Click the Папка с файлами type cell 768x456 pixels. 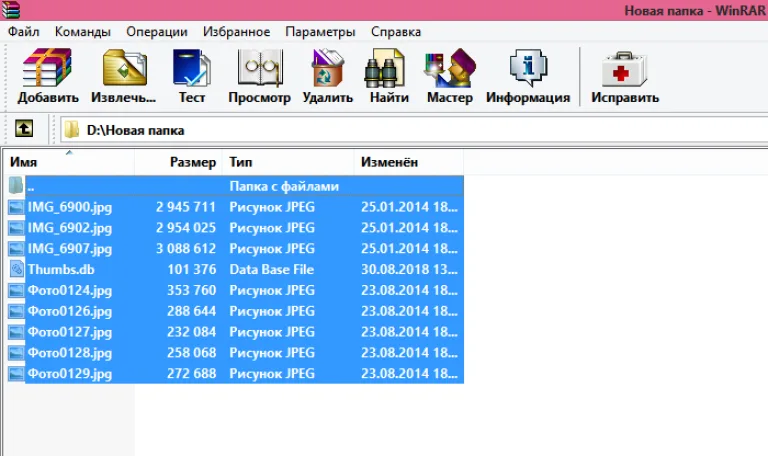click(x=284, y=186)
